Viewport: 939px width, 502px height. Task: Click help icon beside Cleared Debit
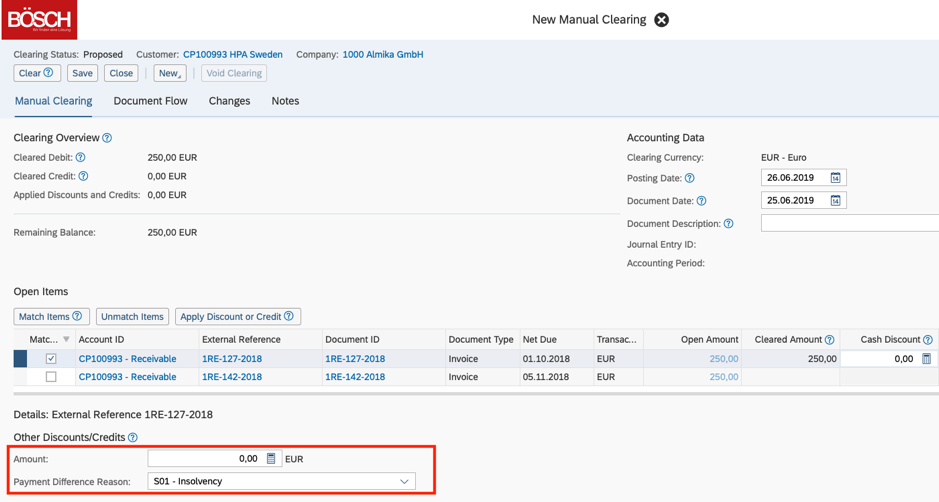pyautogui.click(x=81, y=158)
